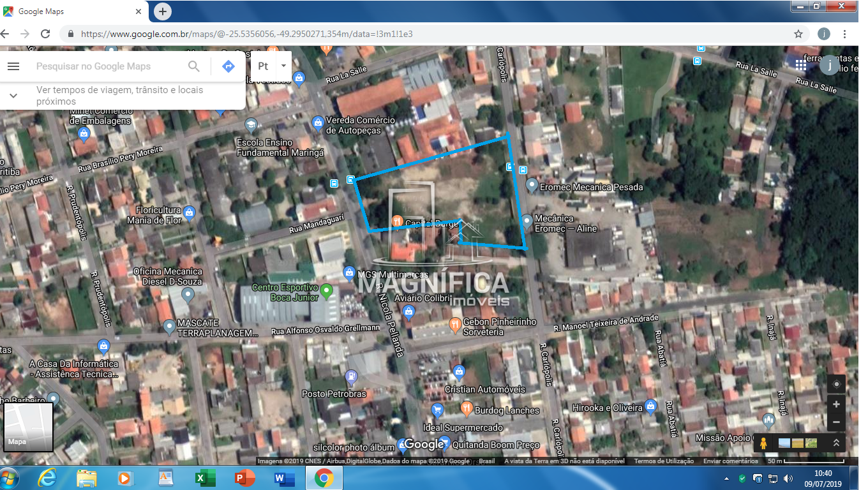This screenshot has width=868, height=490.
Task: Click the my-location target button
Action: tap(836, 384)
